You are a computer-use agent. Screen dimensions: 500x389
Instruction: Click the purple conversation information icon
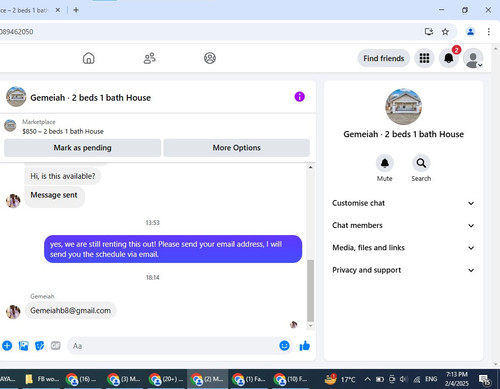pos(299,97)
